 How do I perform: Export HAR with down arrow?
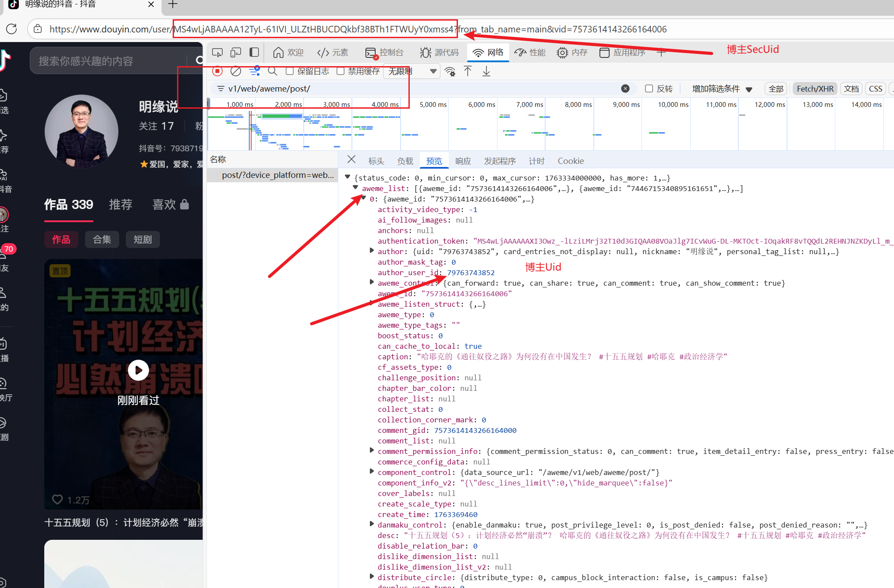pos(486,71)
